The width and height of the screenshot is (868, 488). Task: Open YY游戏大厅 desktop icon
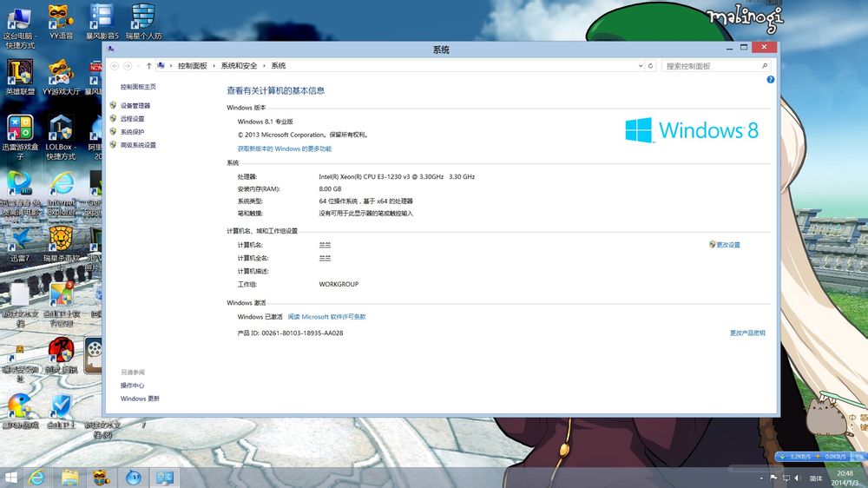[61, 77]
